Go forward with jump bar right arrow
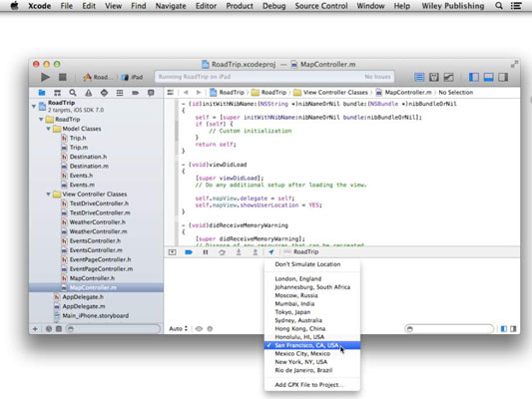Screen dimensions: 532x399 pyautogui.click(x=199, y=92)
